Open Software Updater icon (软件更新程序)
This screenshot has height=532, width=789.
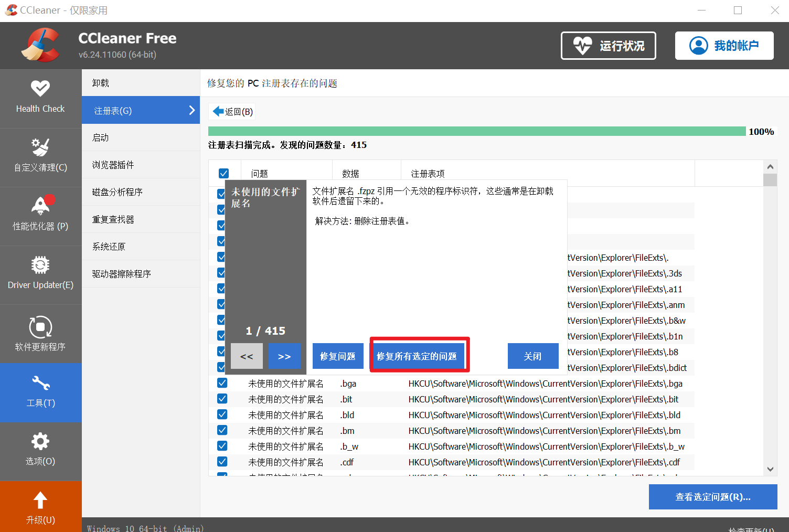pos(40,327)
